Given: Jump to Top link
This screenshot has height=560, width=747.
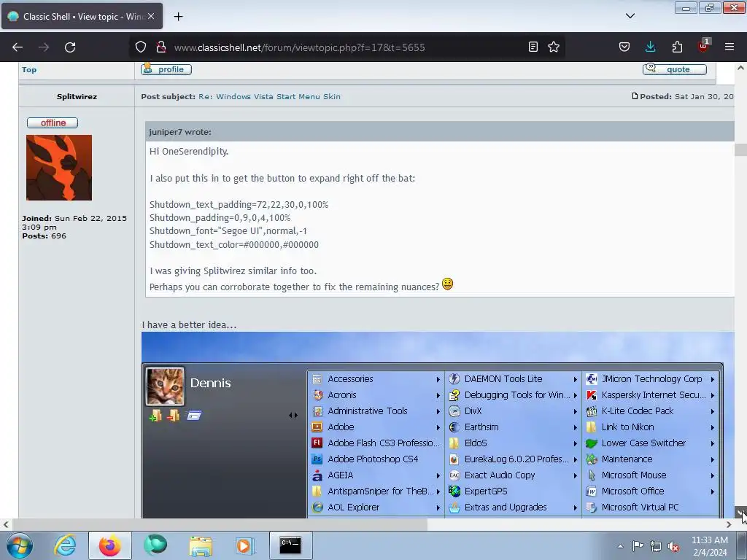Looking at the screenshot, I should [x=29, y=69].
